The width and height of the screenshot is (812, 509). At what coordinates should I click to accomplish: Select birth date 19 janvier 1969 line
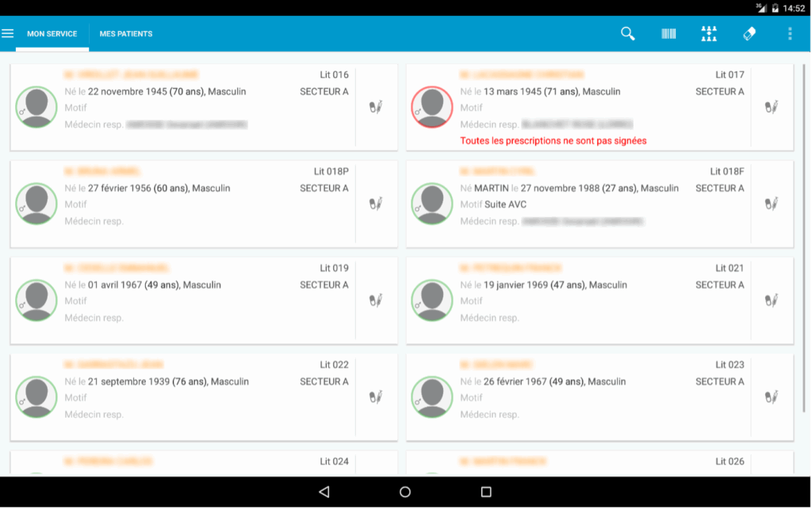point(543,285)
